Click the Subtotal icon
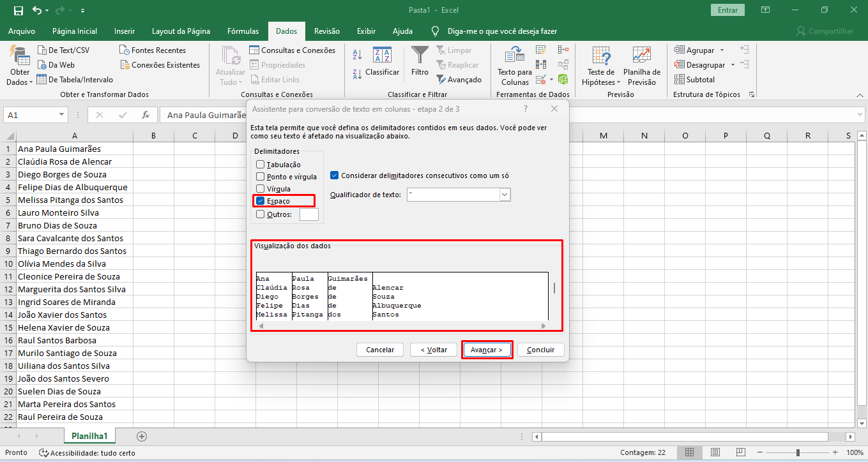 (680, 80)
